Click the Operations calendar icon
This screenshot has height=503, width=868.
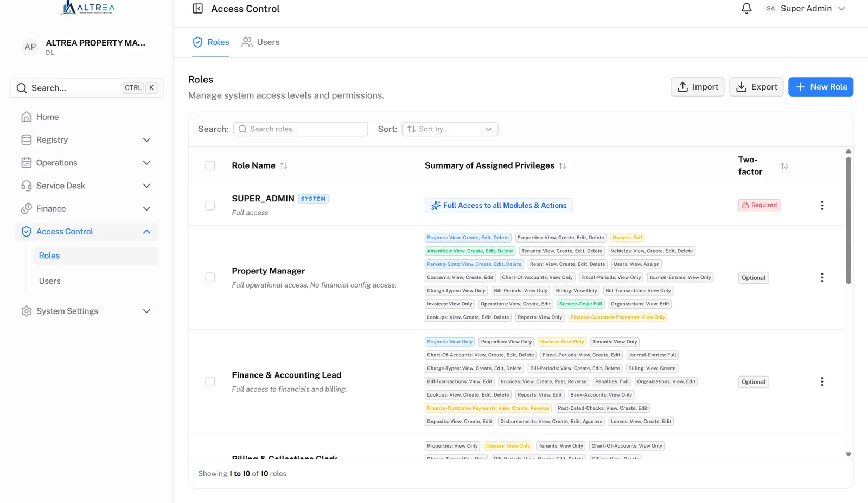coord(26,163)
